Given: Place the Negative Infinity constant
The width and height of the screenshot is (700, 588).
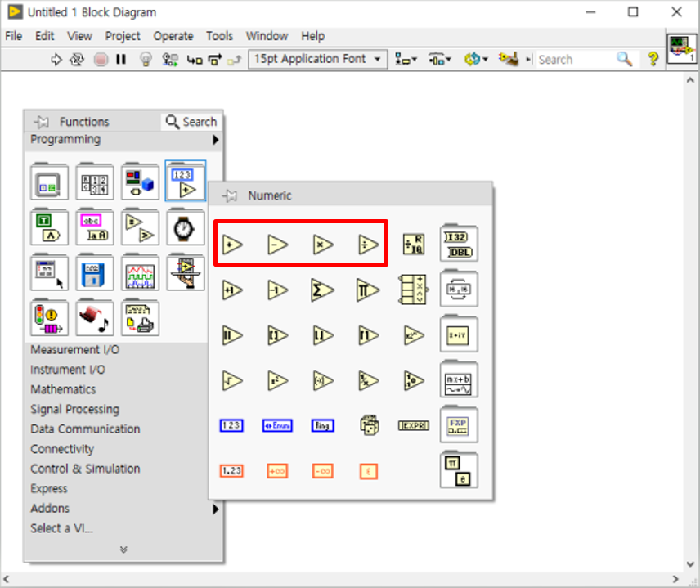Looking at the screenshot, I should click(323, 471).
